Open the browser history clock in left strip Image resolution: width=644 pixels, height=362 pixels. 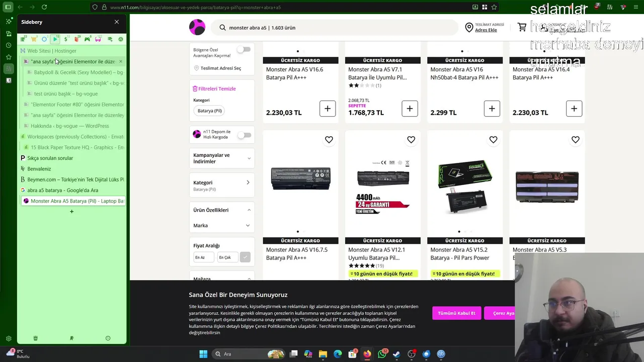point(9,45)
